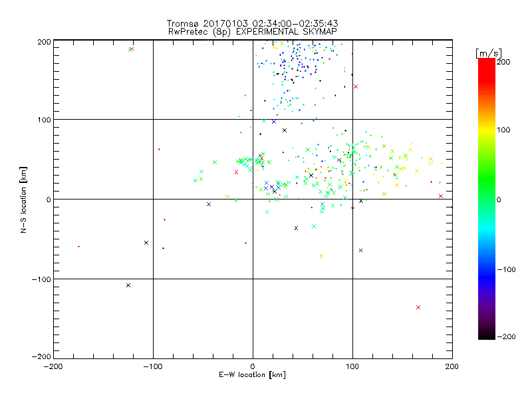Viewport: 532px width, 399px height.
Task: Click the gray X marker just below the origin
Action: [267, 212]
